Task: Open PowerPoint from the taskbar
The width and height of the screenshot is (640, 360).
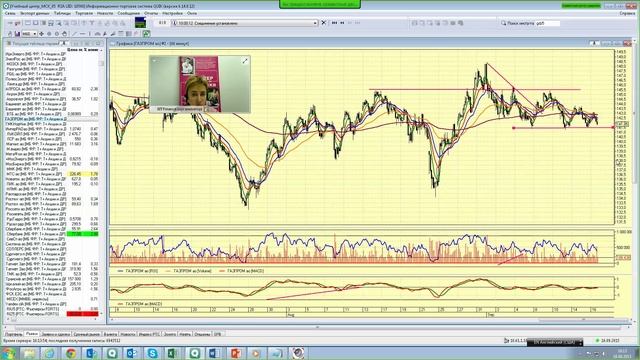Action: click(x=236, y=353)
